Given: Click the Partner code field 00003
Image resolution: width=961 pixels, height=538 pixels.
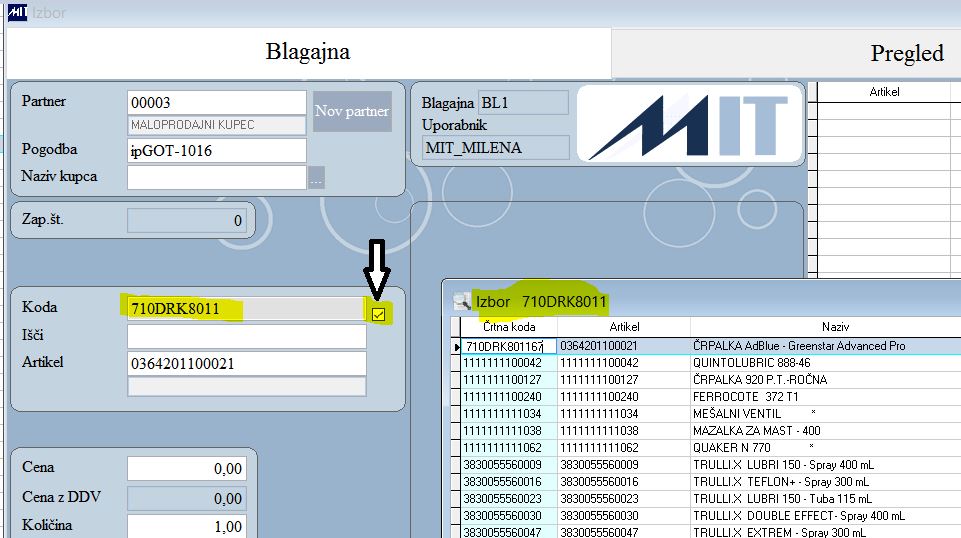Looking at the screenshot, I should click(x=216, y=102).
